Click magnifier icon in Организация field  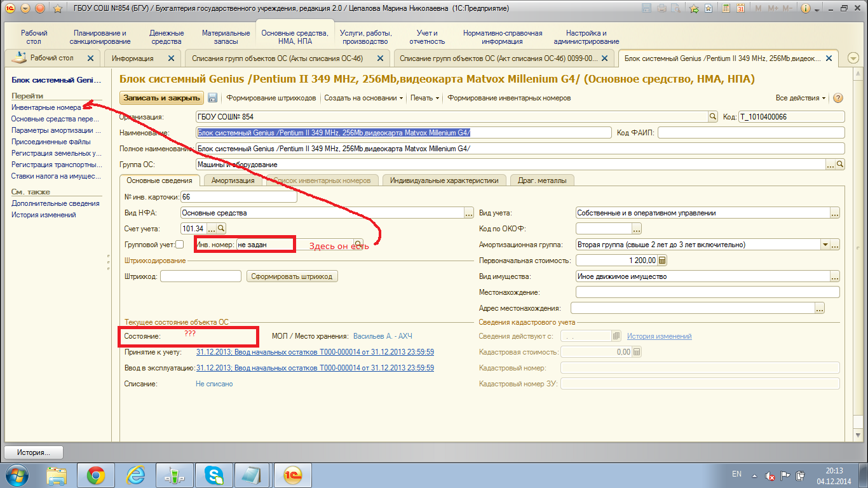[713, 117]
